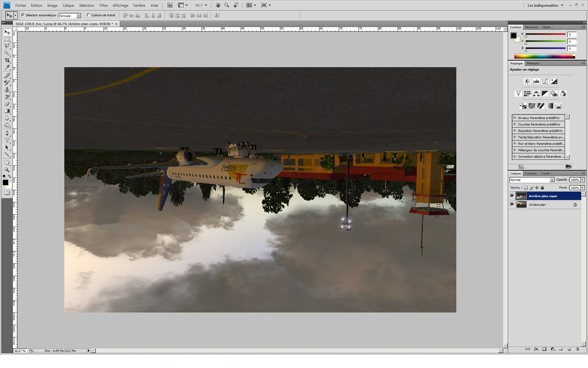The width and height of the screenshot is (588, 368).
Task: Launch Adobe Bridge from top bar
Action: 170,5
